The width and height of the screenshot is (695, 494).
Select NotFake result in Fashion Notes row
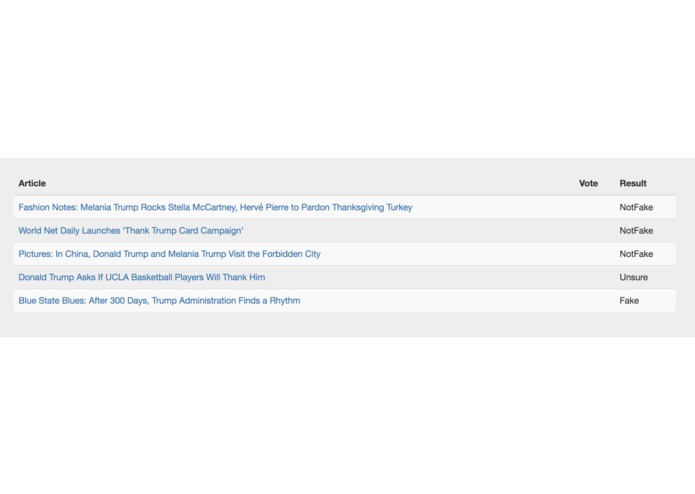[x=636, y=207]
